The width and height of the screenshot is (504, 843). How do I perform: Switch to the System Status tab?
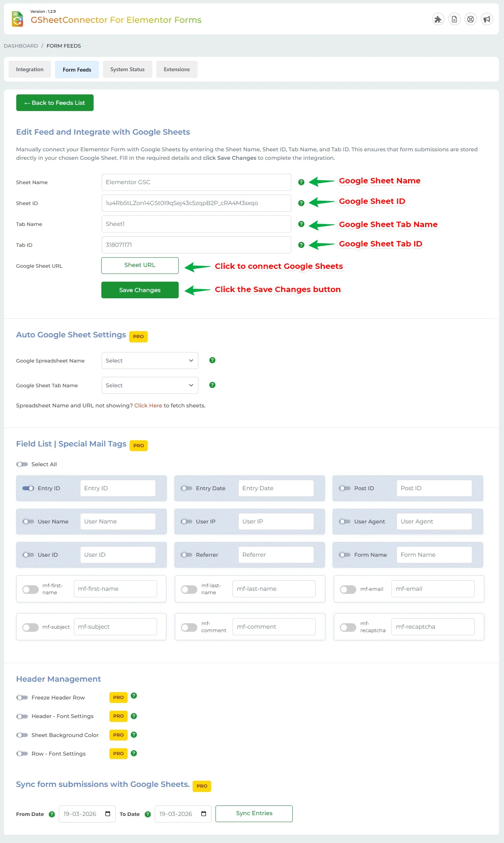(127, 69)
